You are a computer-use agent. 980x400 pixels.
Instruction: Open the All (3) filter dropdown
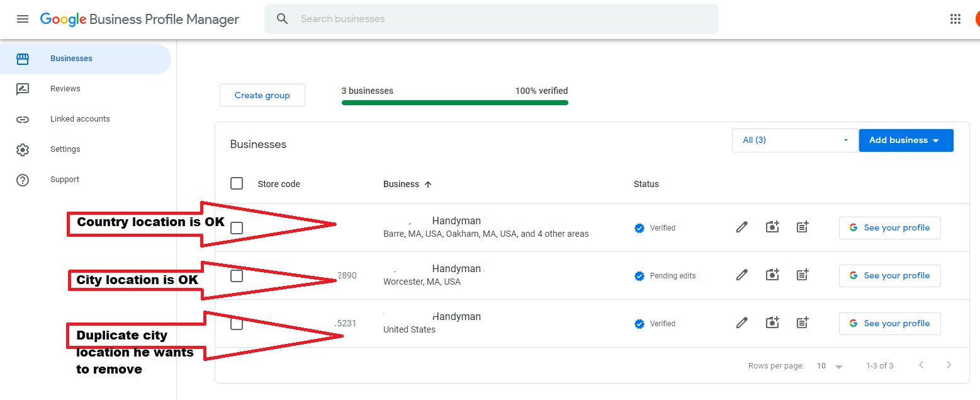point(795,140)
